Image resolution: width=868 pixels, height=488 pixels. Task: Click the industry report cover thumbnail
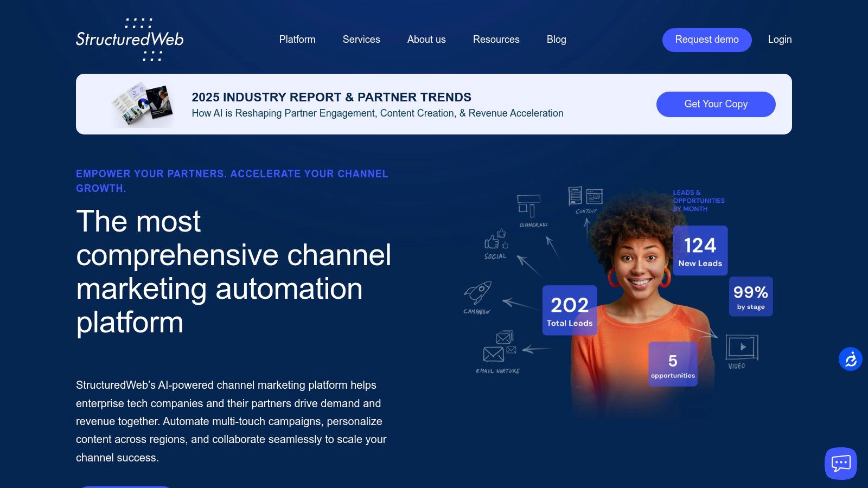tap(143, 104)
